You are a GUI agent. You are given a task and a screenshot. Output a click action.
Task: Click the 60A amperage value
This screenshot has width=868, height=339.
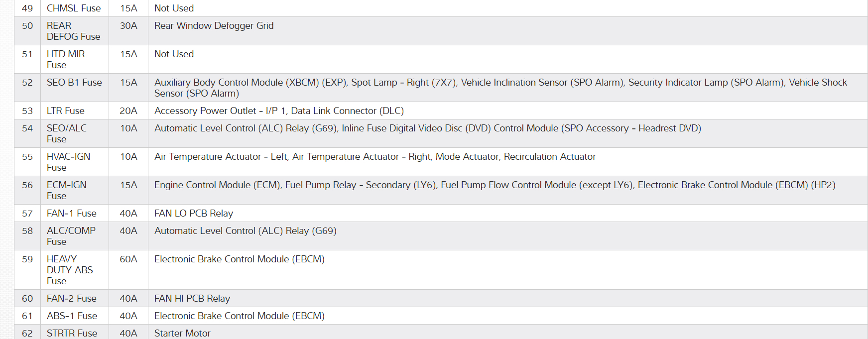click(x=128, y=259)
